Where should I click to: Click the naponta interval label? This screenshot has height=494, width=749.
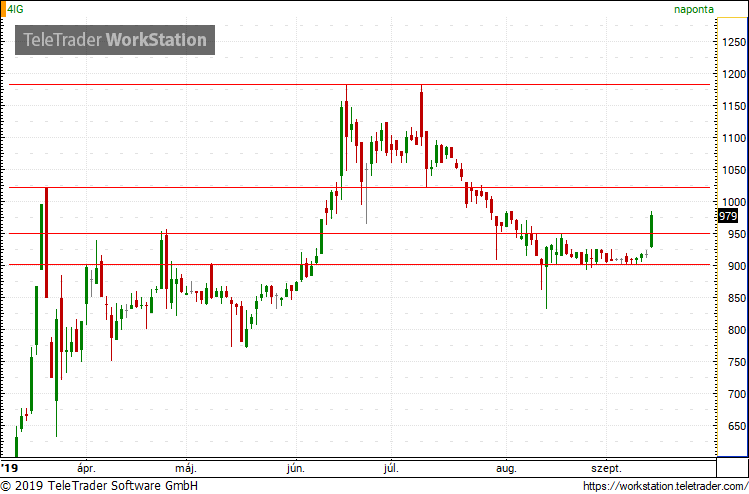click(694, 9)
